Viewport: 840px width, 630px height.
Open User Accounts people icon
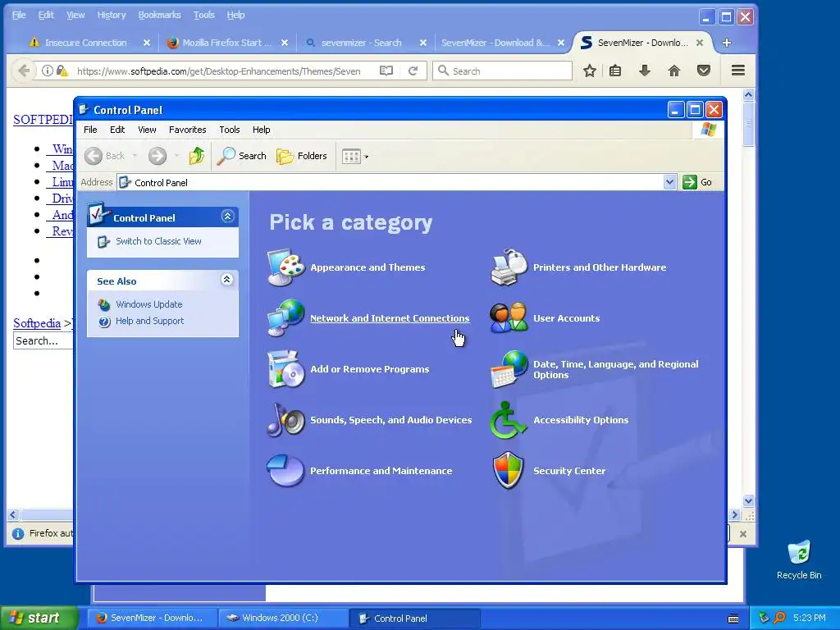click(x=509, y=318)
